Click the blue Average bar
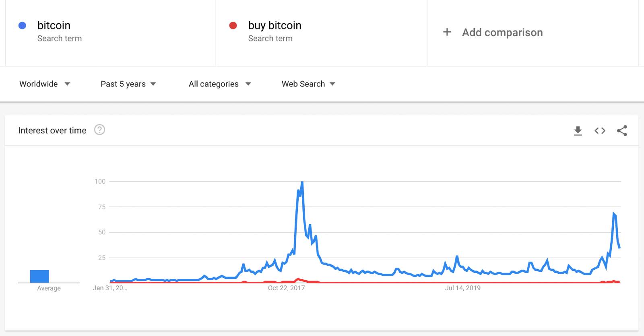Viewport: 644px width, 336px height. [x=39, y=277]
